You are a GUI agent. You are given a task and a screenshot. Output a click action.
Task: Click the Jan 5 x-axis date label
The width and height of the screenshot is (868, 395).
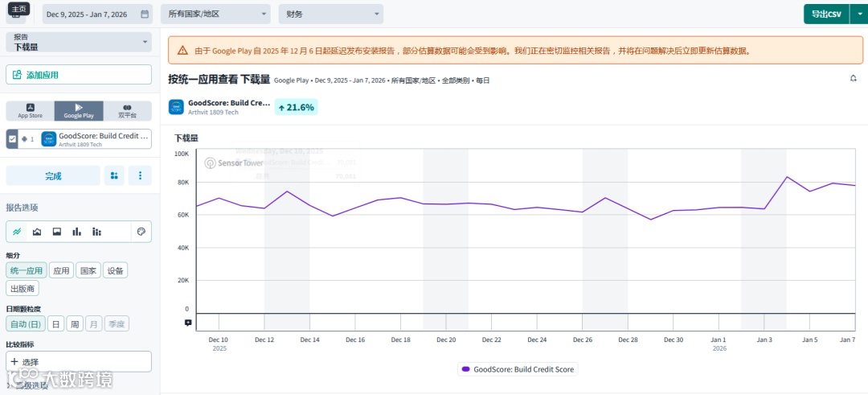(810, 339)
